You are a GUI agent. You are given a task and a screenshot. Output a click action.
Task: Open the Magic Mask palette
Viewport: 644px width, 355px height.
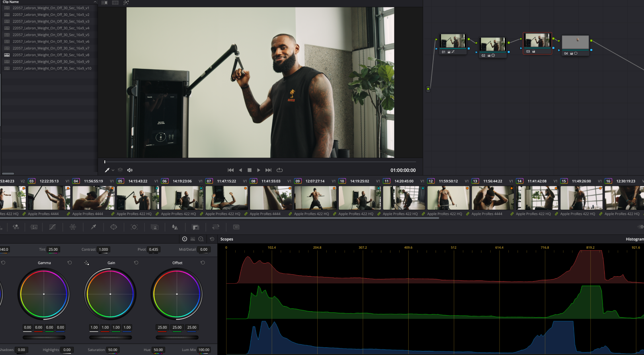155,227
